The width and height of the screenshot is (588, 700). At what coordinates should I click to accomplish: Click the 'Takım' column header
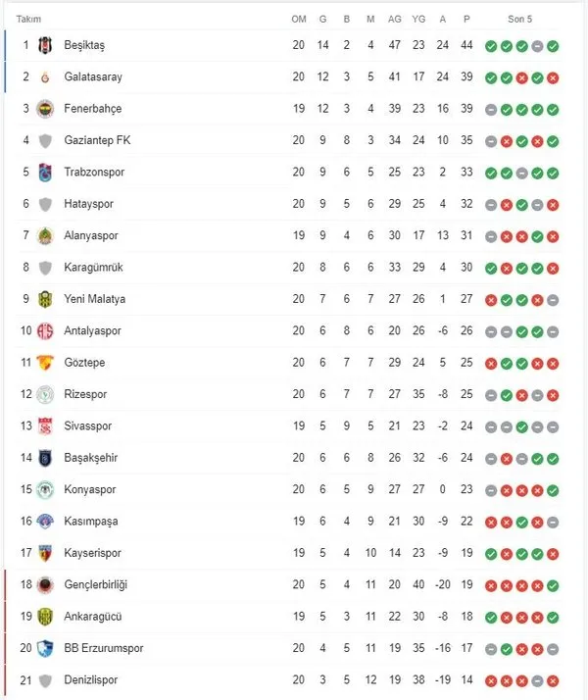coord(28,20)
